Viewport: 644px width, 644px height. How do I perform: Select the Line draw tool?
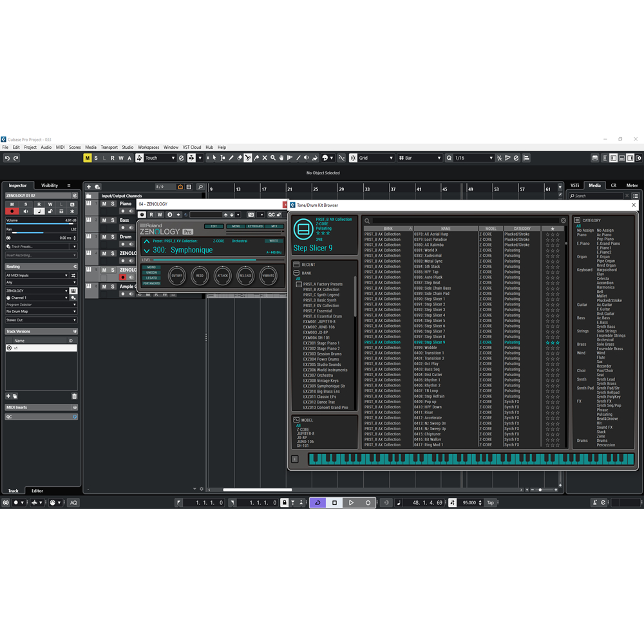298,158
